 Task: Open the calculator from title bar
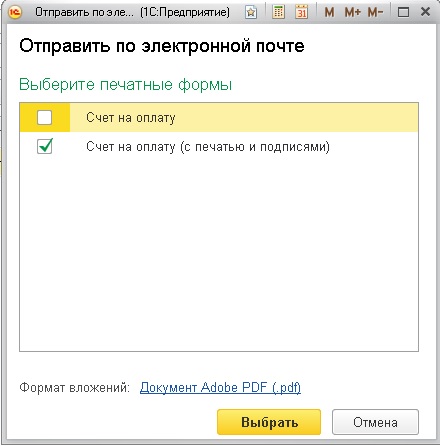(278, 12)
